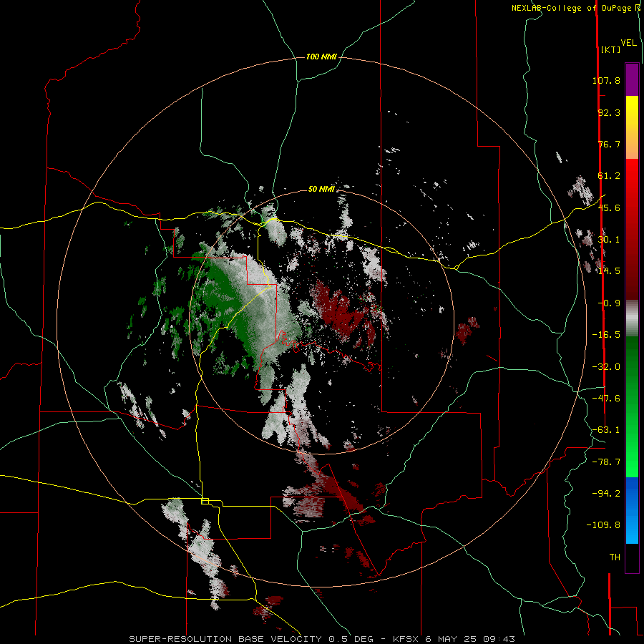This screenshot has height=644, width=644.
Task: Select the -32.0 scale value
Action: point(606,367)
